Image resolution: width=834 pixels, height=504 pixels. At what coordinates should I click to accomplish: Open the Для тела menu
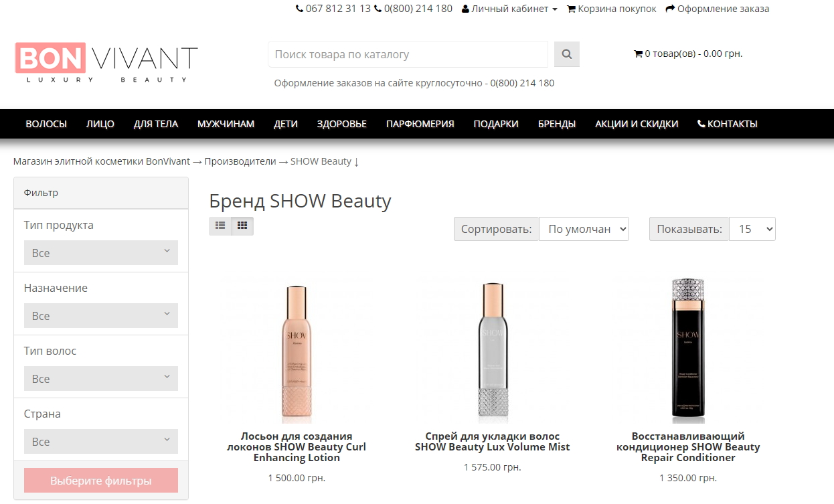click(156, 124)
